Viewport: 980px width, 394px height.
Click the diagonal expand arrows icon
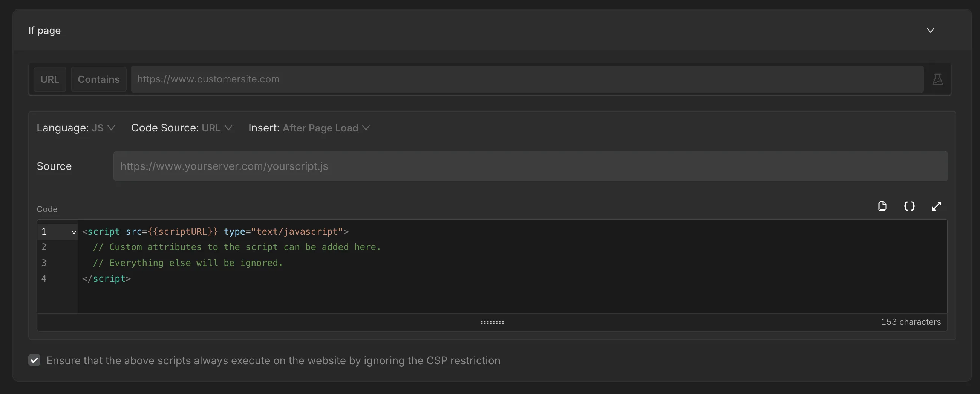point(937,206)
